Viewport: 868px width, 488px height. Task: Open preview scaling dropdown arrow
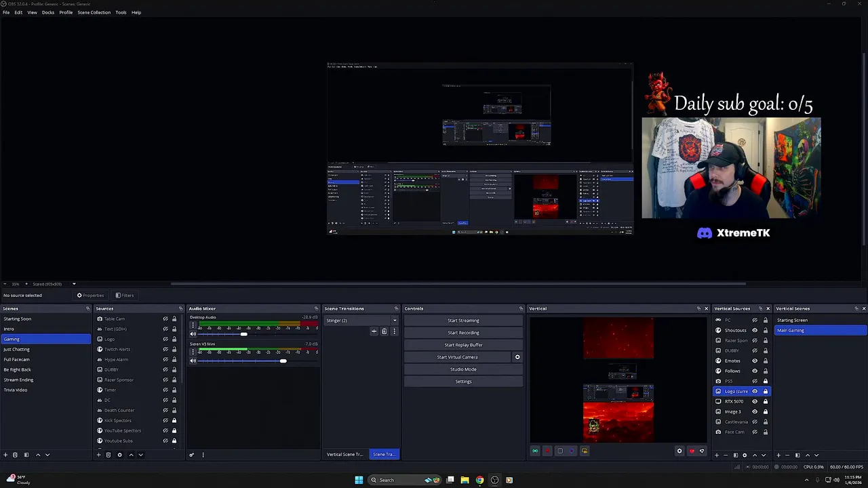74,284
